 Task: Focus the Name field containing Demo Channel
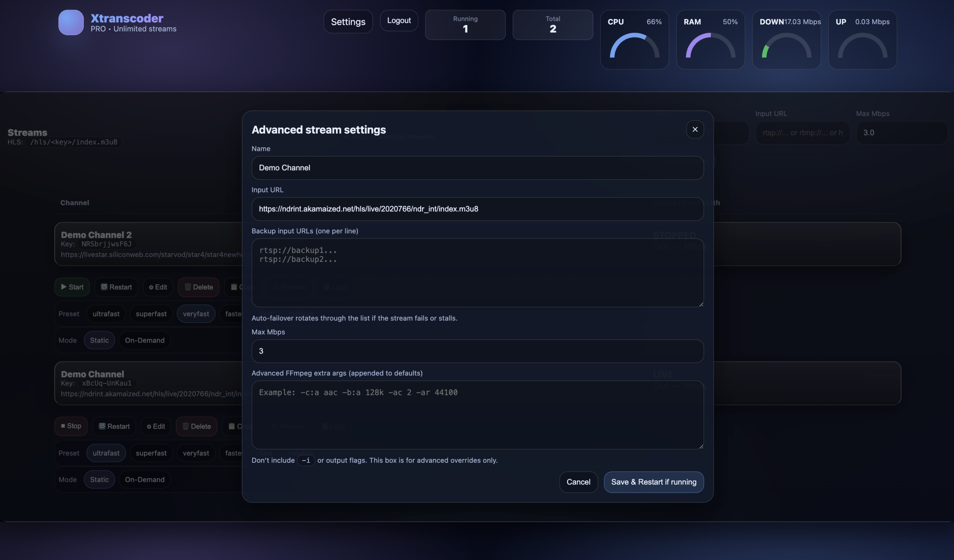click(477, 168)
